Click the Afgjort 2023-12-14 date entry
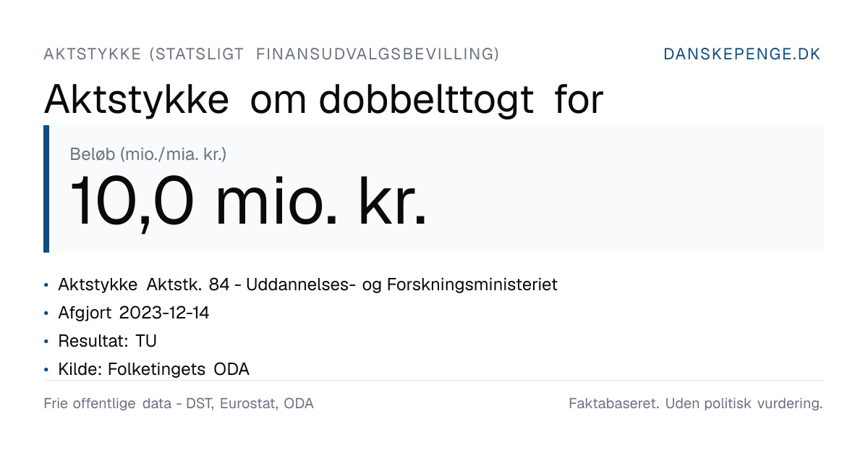The image size is (868, 456). tap(134, 313)
